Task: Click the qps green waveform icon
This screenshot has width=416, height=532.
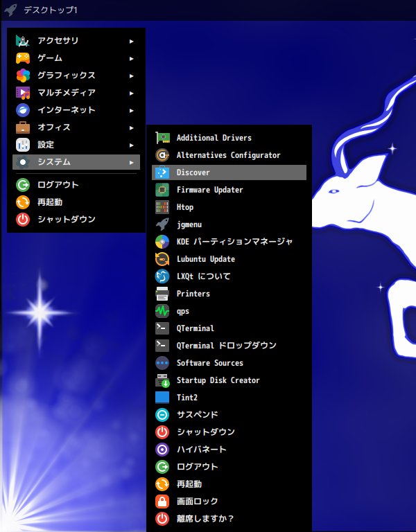Action: click(162, 311)
